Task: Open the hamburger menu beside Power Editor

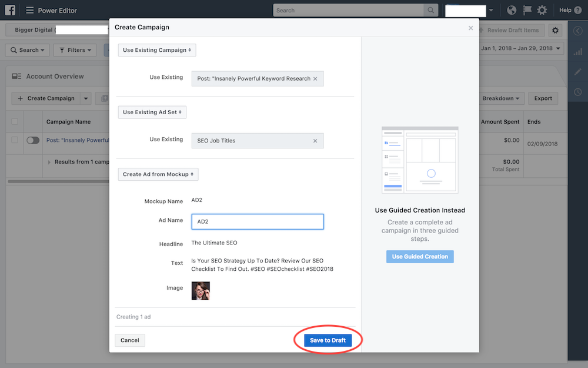Action: (29, 10)
